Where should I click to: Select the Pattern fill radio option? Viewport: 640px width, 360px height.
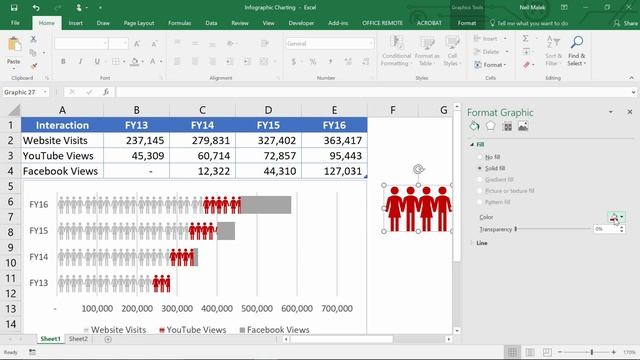[x=480, y=202]
